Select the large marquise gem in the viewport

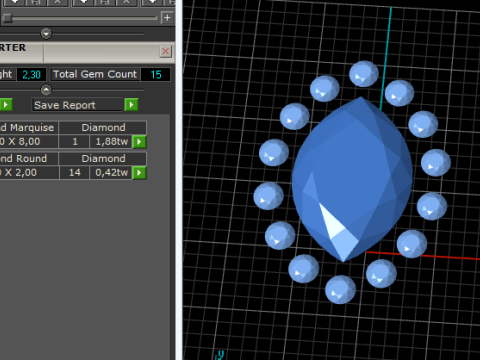click(x=352, y=178)
